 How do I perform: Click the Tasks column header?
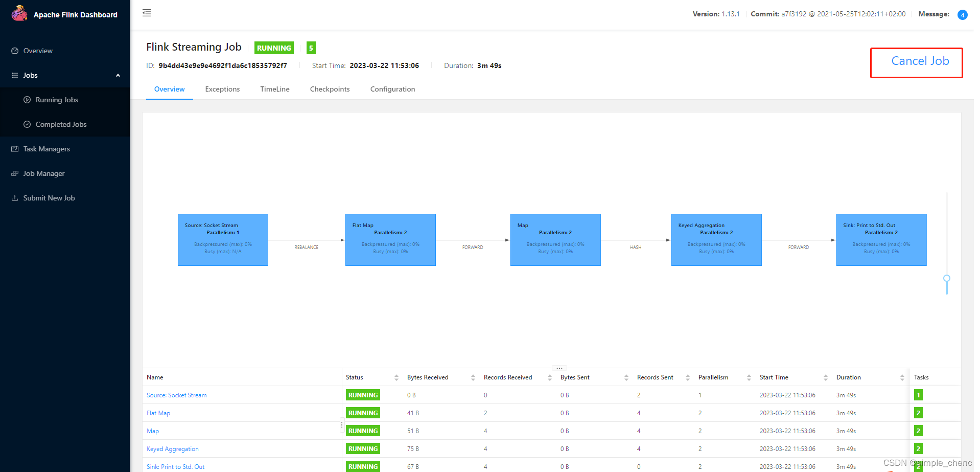921,377
